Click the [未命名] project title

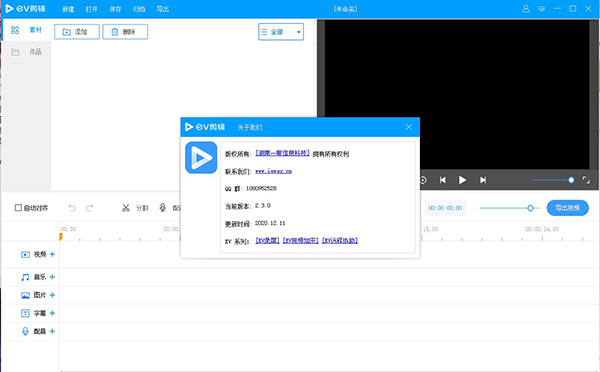tap(346, 9)
